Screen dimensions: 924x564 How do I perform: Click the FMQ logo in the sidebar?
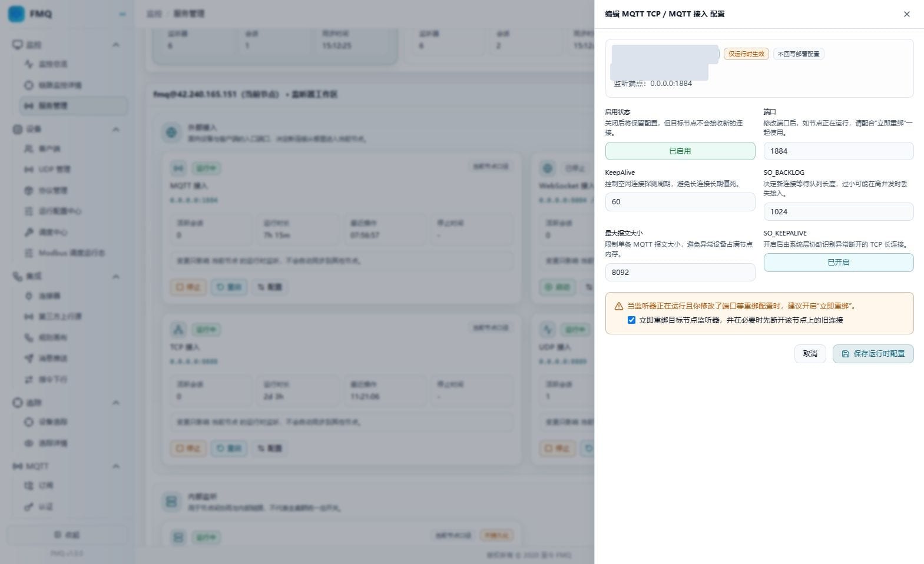coord(16,14)
